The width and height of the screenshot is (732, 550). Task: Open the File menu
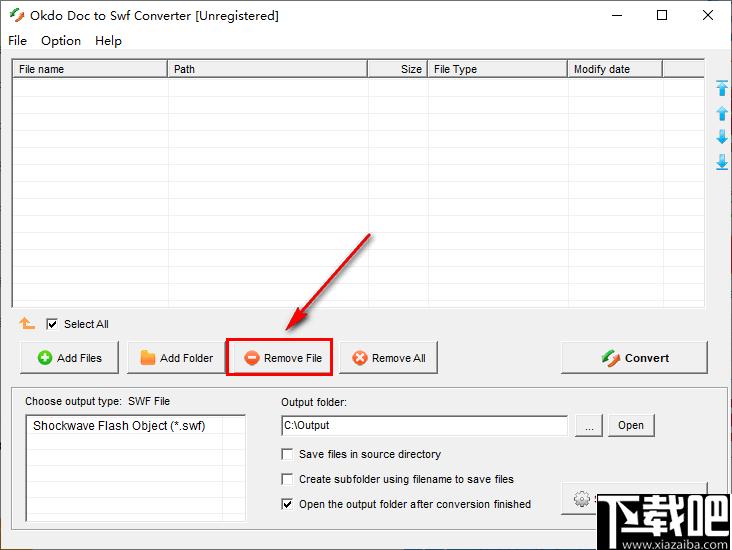(17, 41)
